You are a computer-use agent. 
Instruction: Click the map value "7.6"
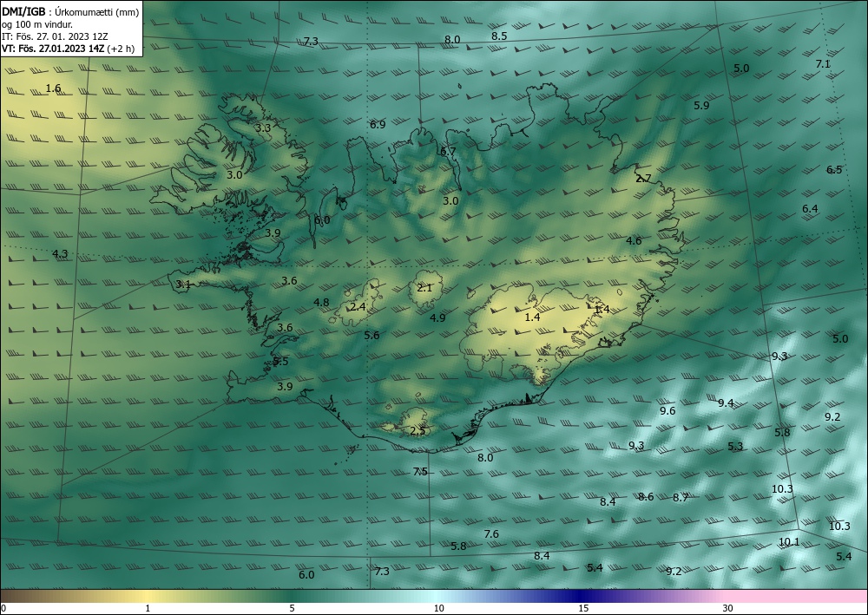point(491,534)
